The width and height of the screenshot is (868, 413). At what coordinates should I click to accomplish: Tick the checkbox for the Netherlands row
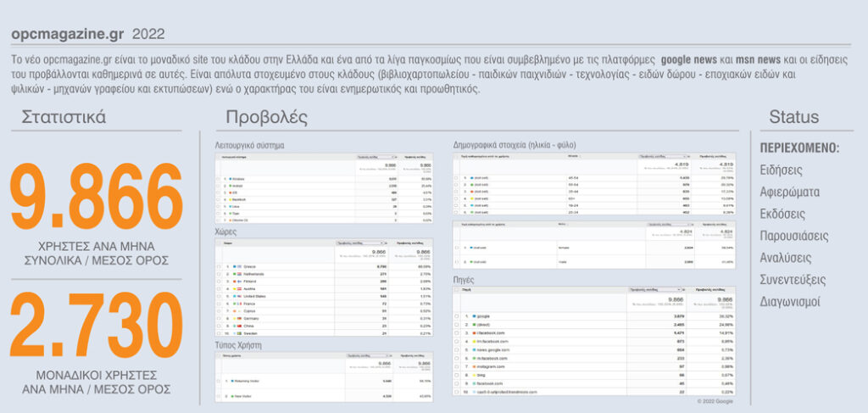pos(219,274)
